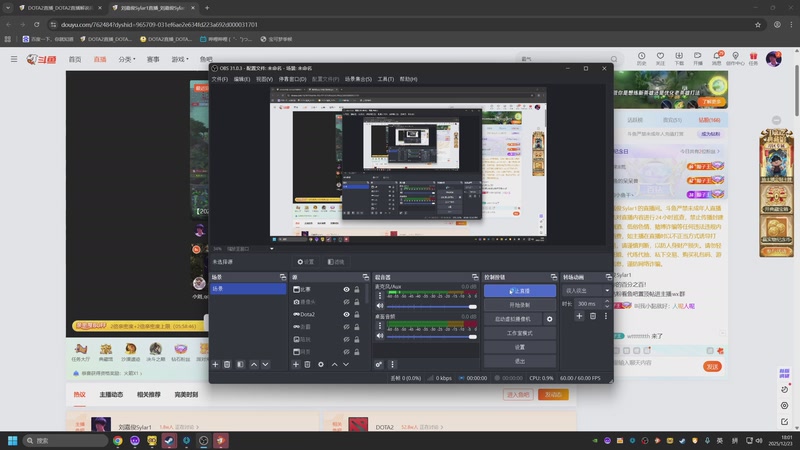
Task: Open virtual camera settings gear
Action: tap(549, 319)
